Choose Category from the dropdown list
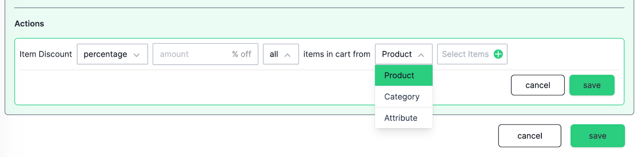644x157 pixels. pos(404,97)
